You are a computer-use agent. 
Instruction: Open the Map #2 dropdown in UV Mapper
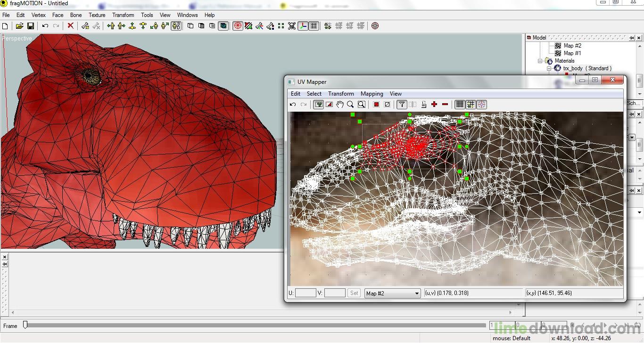coord(416,294)
